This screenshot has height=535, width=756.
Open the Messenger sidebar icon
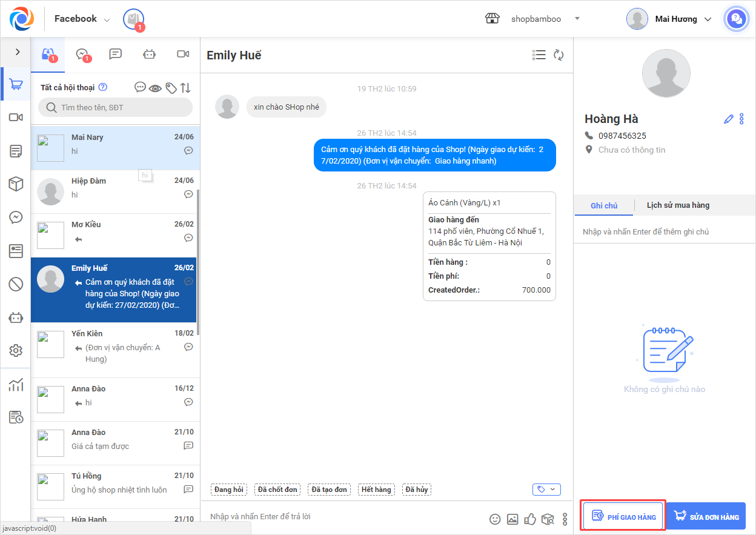(16, 218)
